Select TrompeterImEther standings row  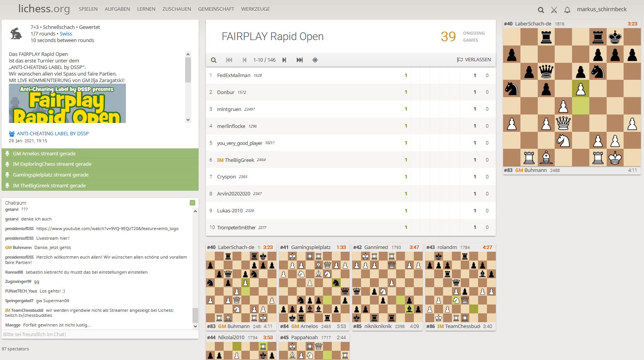click(x=351, y=228)
